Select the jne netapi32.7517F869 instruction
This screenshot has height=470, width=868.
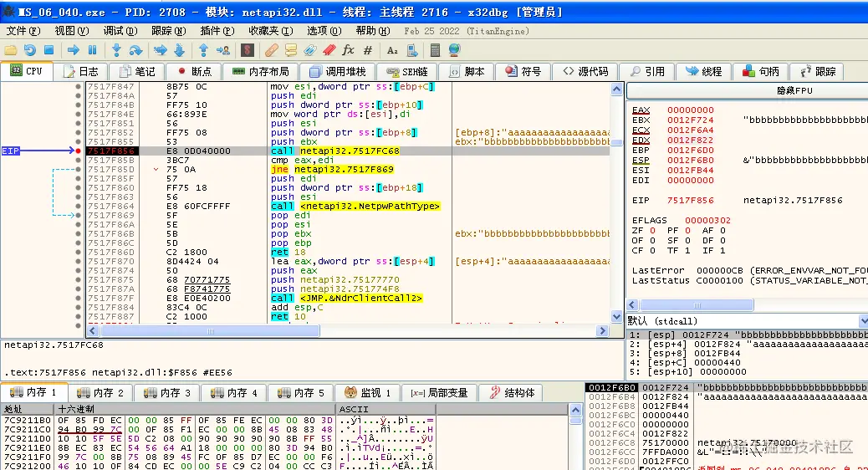pyautogui.click(x=332, y=170)
